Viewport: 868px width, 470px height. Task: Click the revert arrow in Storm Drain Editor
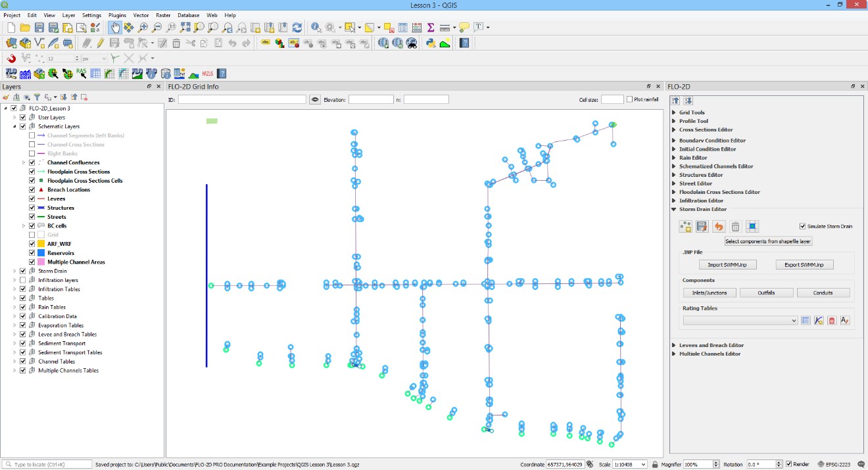click(719, 227)
